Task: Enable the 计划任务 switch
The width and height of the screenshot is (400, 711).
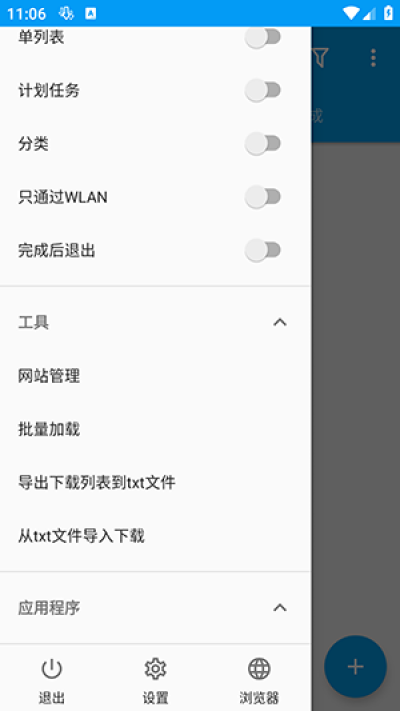Action: point(263,90)
